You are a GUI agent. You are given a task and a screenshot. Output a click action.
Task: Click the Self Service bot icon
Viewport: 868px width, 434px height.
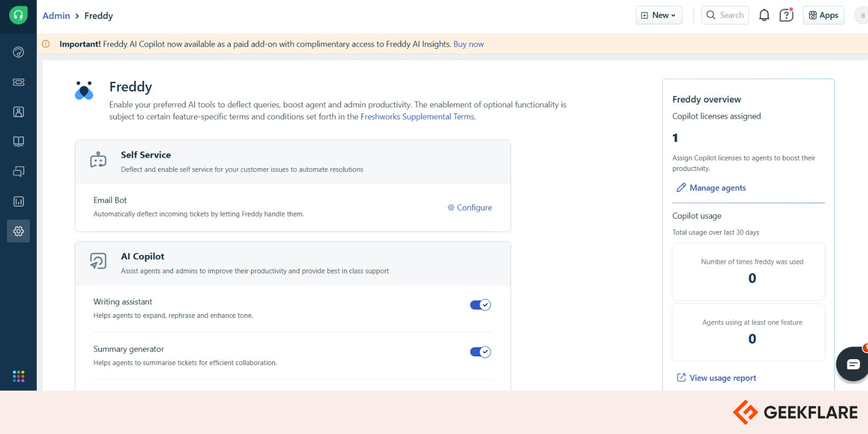pos(98,160)
